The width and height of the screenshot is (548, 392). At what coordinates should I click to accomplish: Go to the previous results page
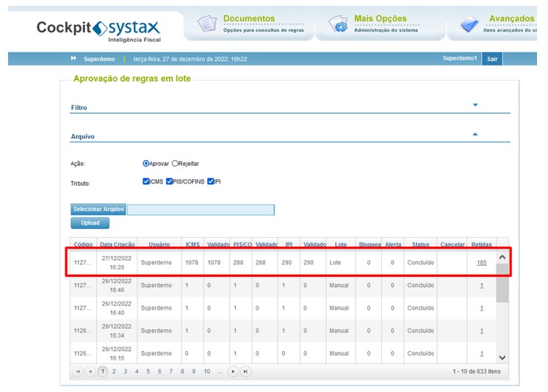click(x=90, y=371)
